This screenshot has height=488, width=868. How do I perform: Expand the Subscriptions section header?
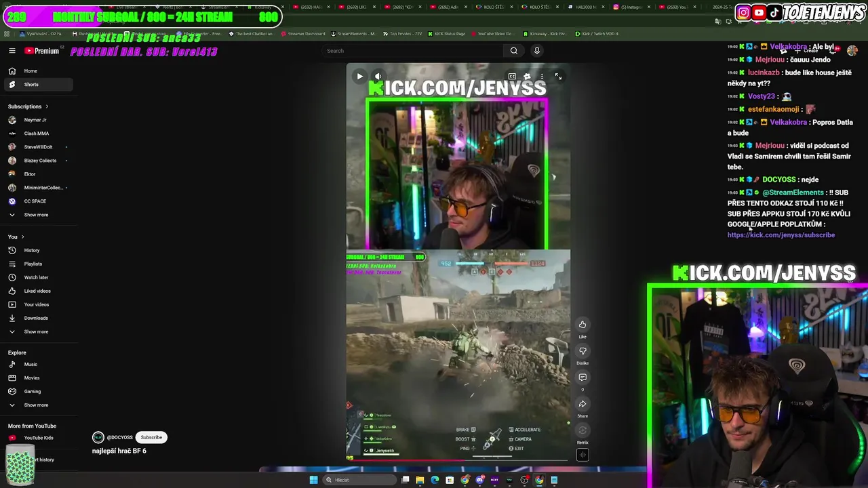coord(28,106)
